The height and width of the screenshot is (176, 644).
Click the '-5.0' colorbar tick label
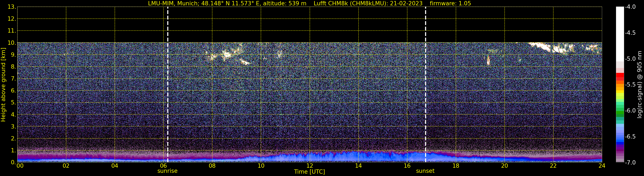pos(630,59)
